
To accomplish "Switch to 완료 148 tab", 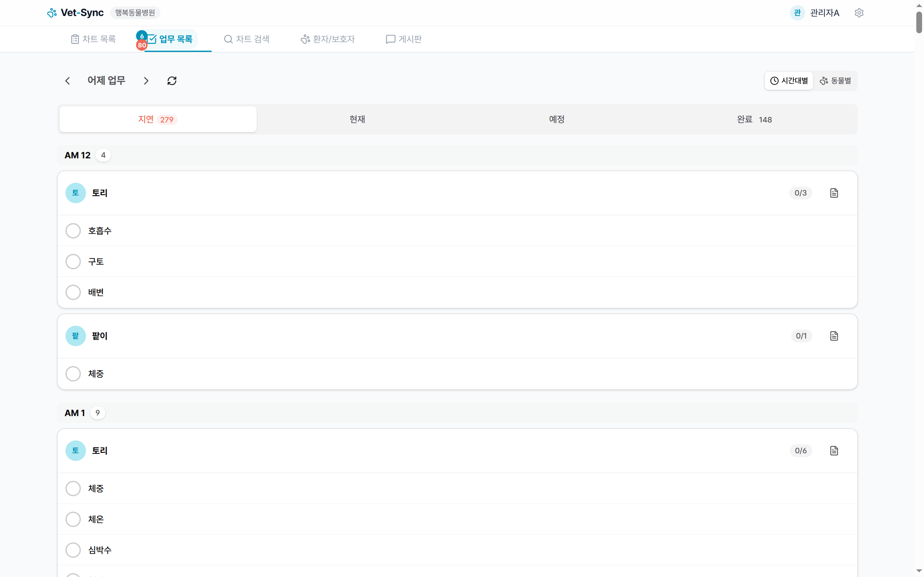I will pos(754,120).
